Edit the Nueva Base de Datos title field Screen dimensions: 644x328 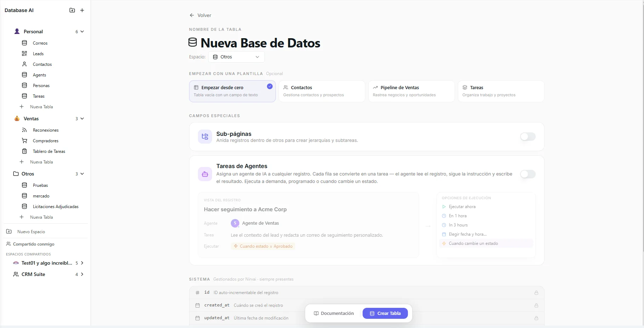click(x=260, y=43)
